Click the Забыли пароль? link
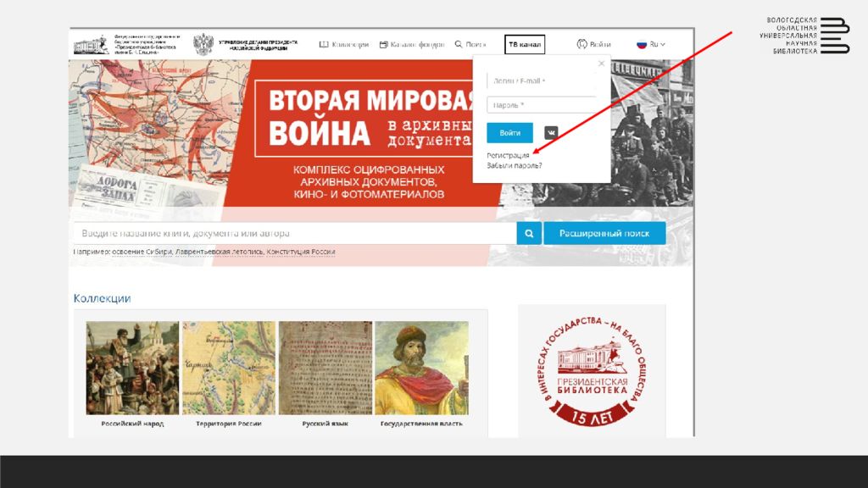The height and width of the screenshot is (488, 868). [x=515, y=165]
